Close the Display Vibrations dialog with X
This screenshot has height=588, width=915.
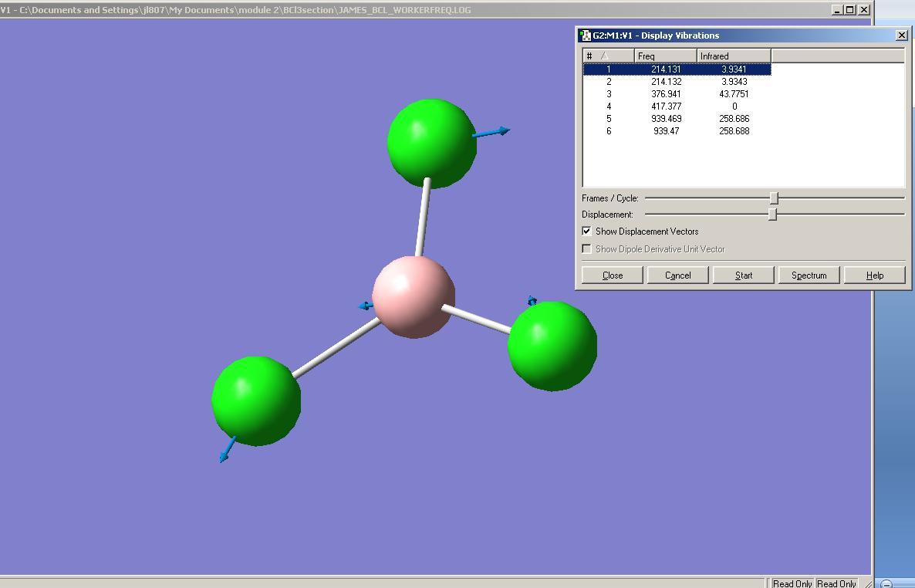tap(902, 35)
